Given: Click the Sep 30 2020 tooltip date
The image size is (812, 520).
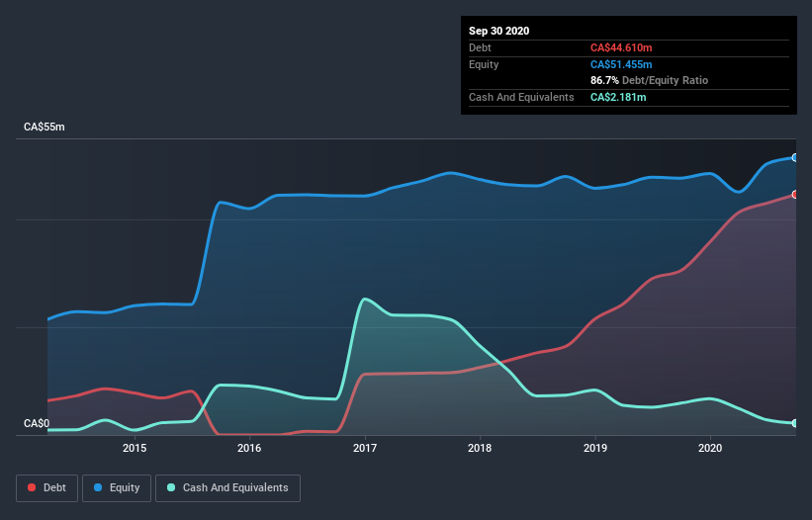Looking at the screenshot, I should 498,31.
